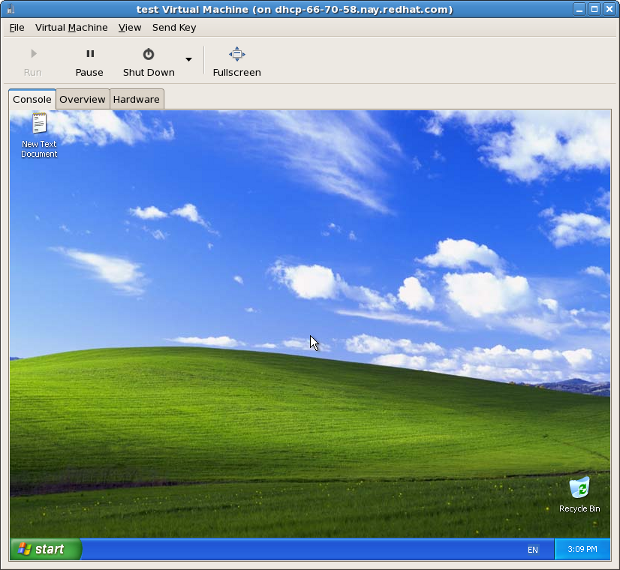Open the File menu
The image size is (620, 570).
tap(17, 28)
